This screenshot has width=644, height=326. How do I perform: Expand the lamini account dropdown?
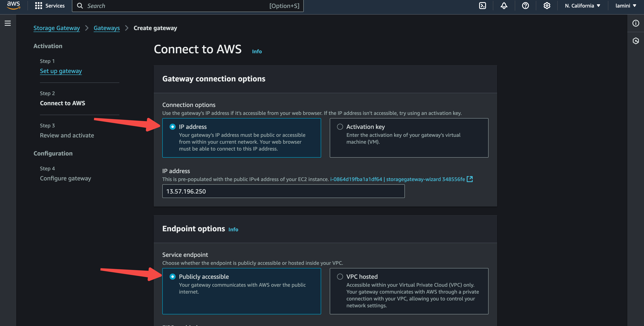[626, 6]
